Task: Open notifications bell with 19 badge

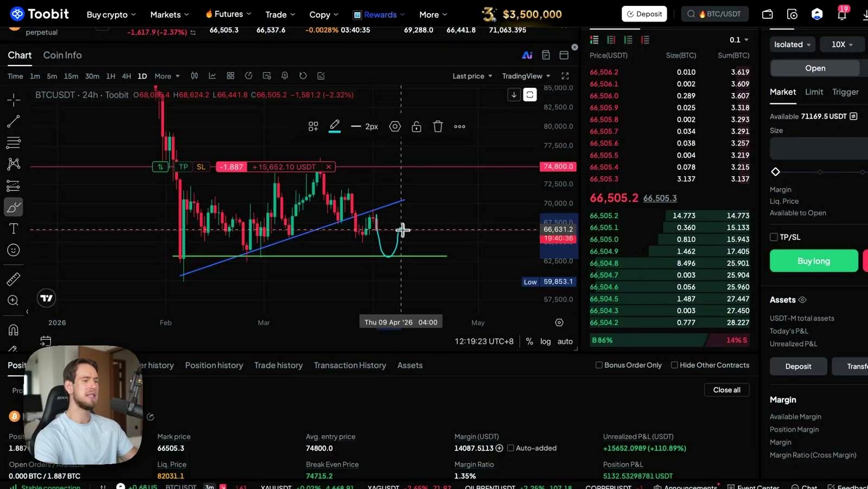Action: [841, 14]
